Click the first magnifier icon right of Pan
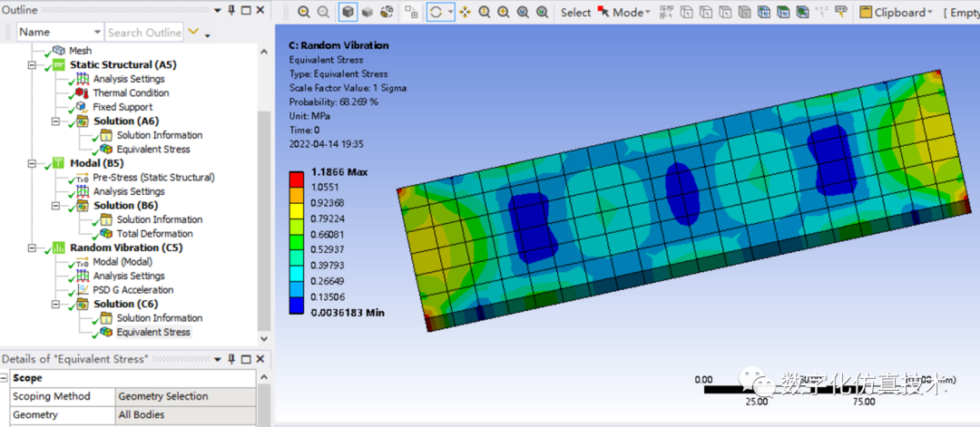 485,12
